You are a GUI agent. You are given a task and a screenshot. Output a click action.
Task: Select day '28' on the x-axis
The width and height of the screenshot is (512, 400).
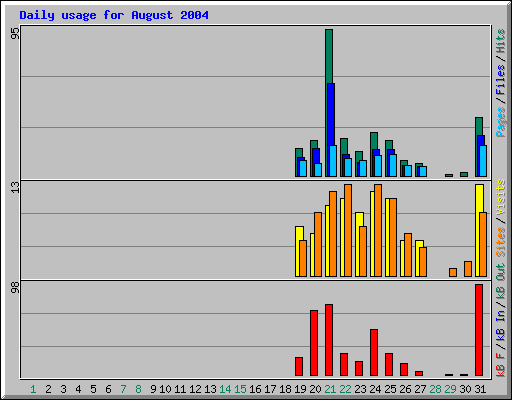[435, 389]
